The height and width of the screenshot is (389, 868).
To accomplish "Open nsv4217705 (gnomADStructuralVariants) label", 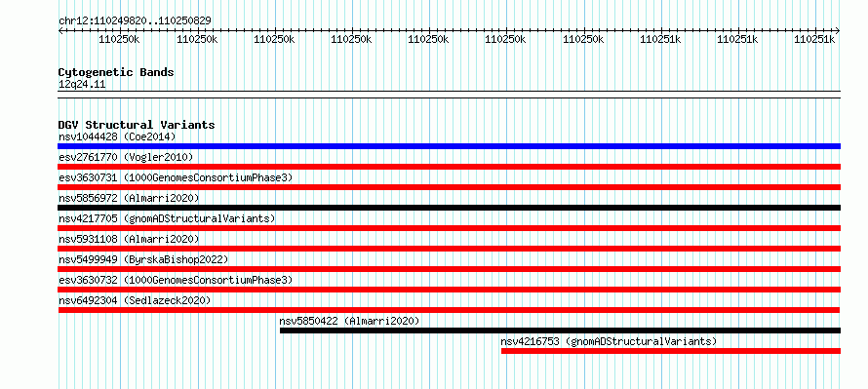I will pyautogui.click(x=167, y=218).
